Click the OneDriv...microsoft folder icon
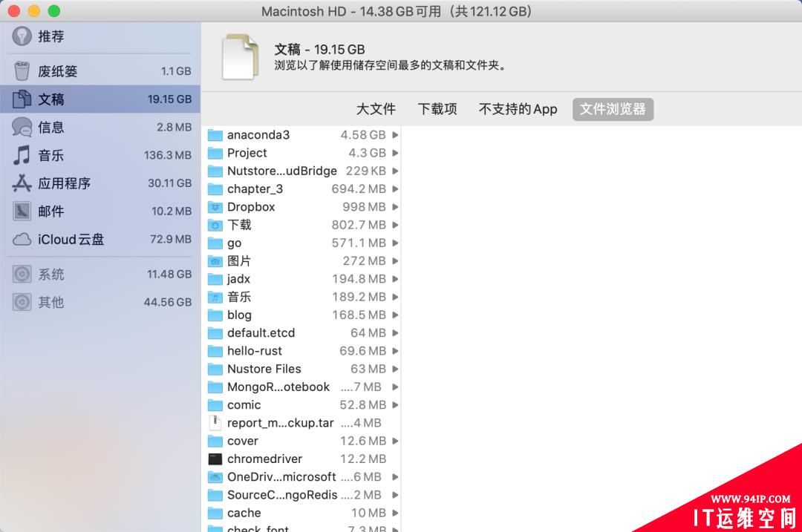 pyautogui.click(x=215, y=477)
